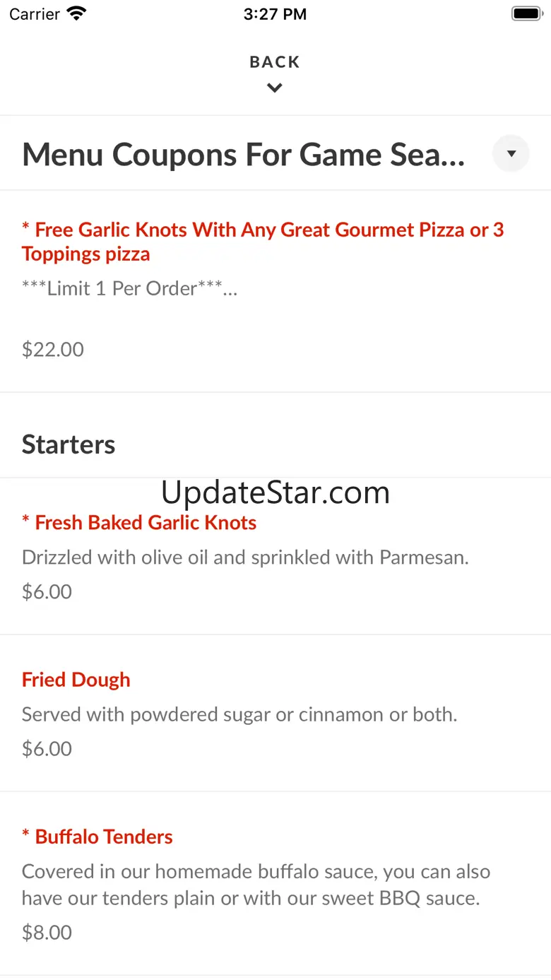Click the Fried Dough $6.00 price
The image size is (551, 980).
(x=47, y=748)
